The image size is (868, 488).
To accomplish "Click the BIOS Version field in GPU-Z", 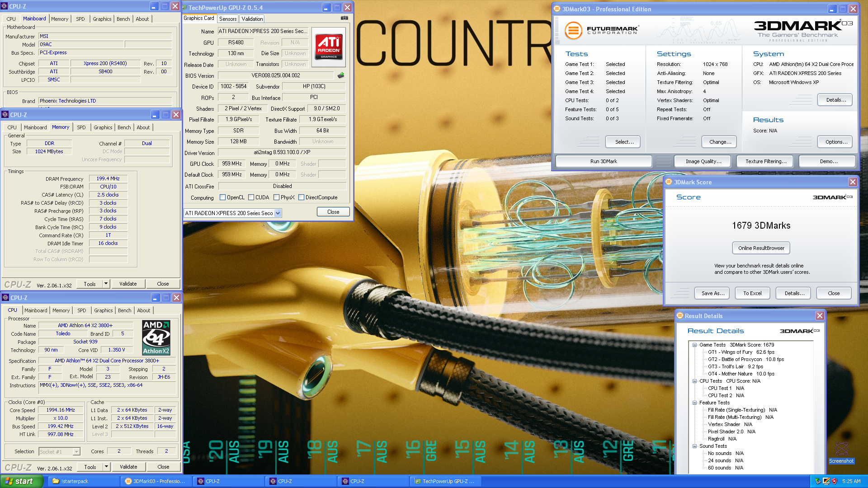I will pos(276,75).
